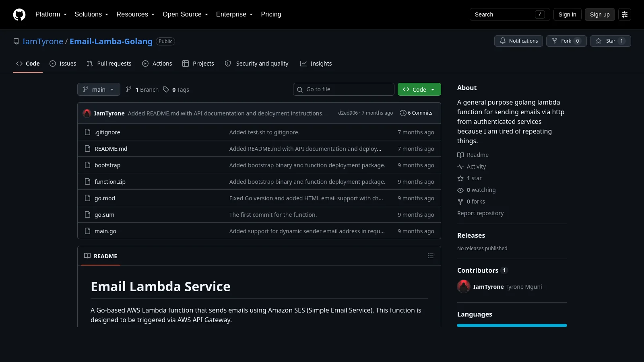Open the Pricing link
The height and width of the screenshot is (362, 644).
271,14
